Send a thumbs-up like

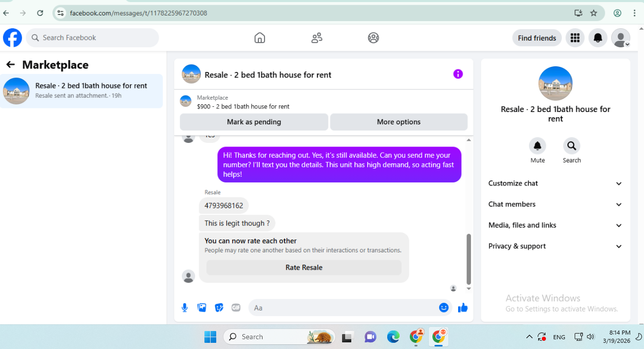pyautogui.click(x=463, y=308)
